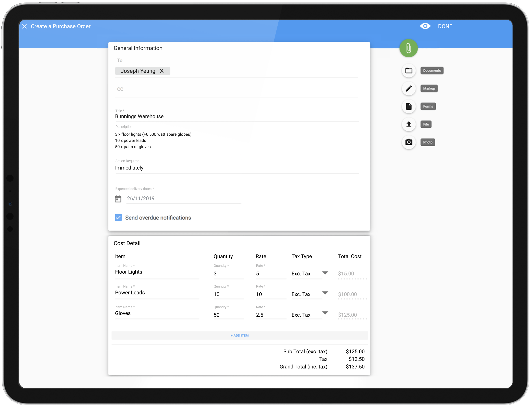Click the Documents folder icon
Screen dimensions: 532x408
409,71
